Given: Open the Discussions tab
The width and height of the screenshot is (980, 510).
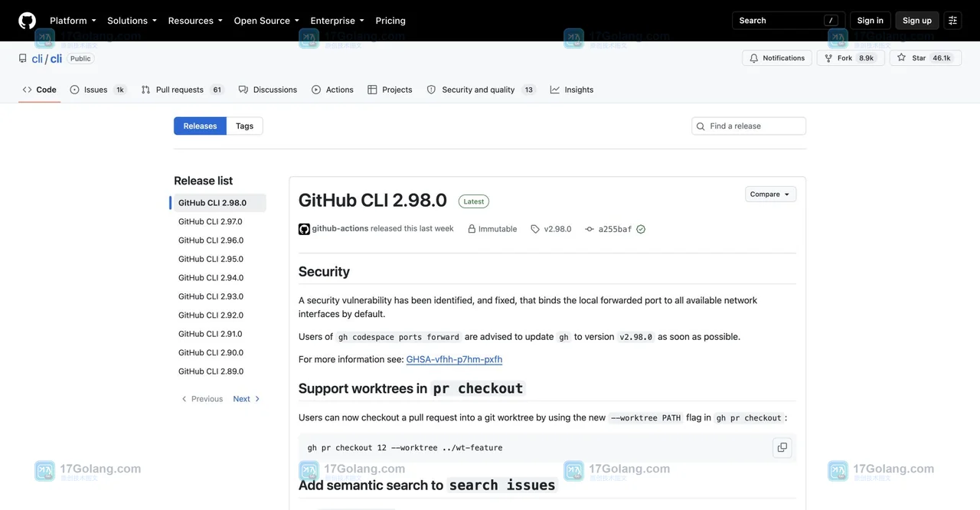Looking at the screenshot, I should pos(268,90).
